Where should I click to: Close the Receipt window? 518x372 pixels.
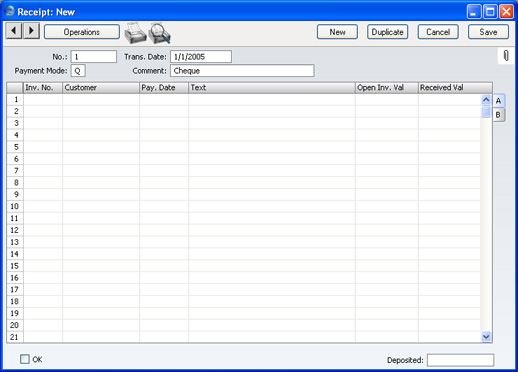click(x=506, y=12)
